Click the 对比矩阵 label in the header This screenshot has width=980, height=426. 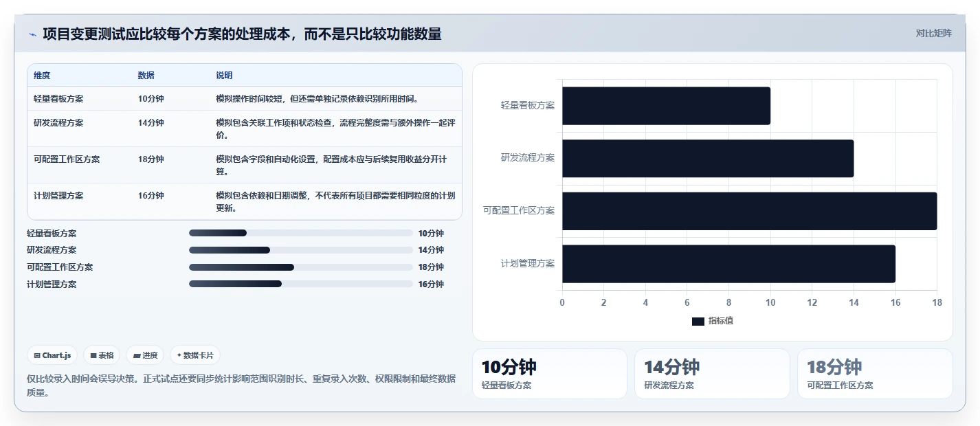(x=934, y=34)
